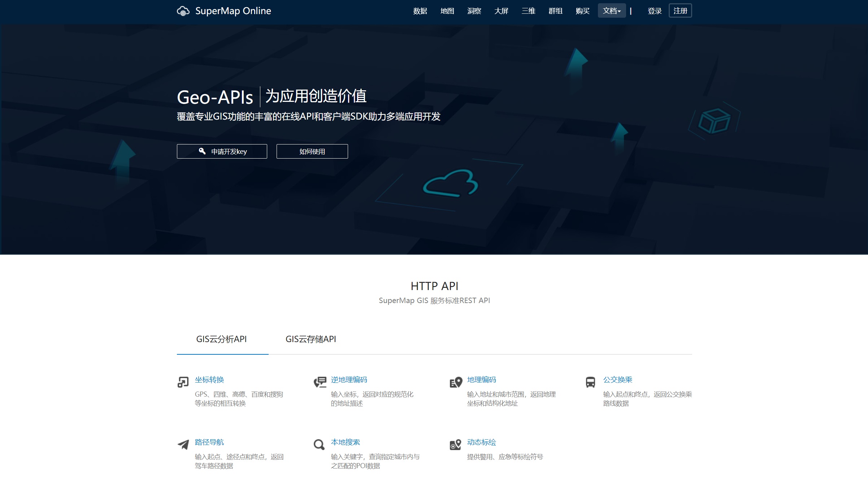Viewport: 868px width, 488px height.
Task: Click the 注册 button
Action: pyautogui.click(x=680, y=11)
